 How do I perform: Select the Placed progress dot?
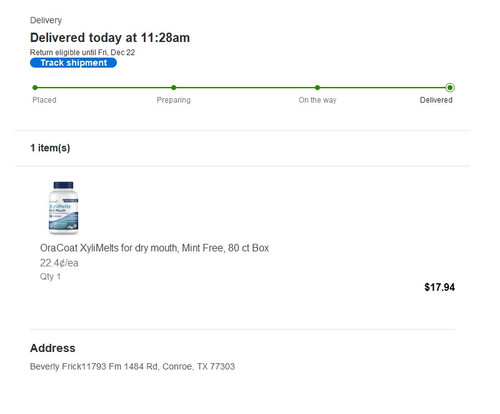coord(35,88)
